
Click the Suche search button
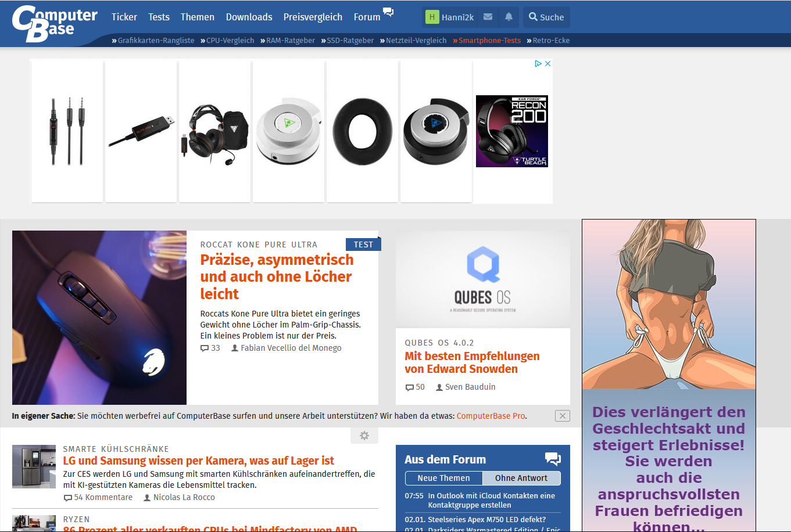546,17
